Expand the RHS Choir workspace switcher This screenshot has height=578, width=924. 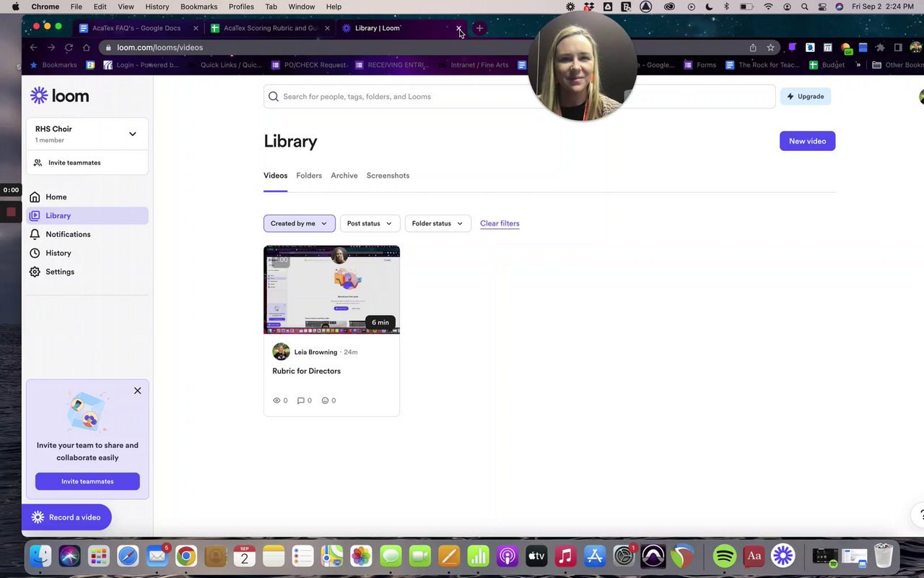pos(132,134)
